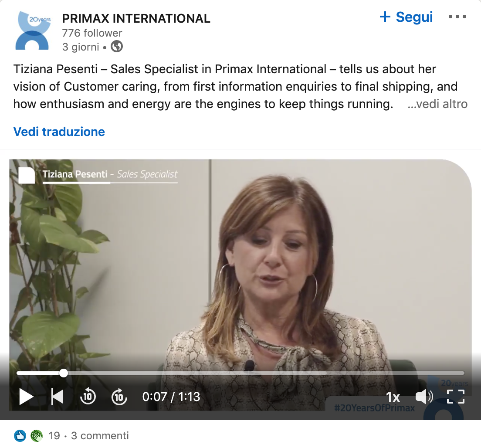The image size is (481, 448).
Task: Click the video progress slider handle
Action: tap(64, 373)
